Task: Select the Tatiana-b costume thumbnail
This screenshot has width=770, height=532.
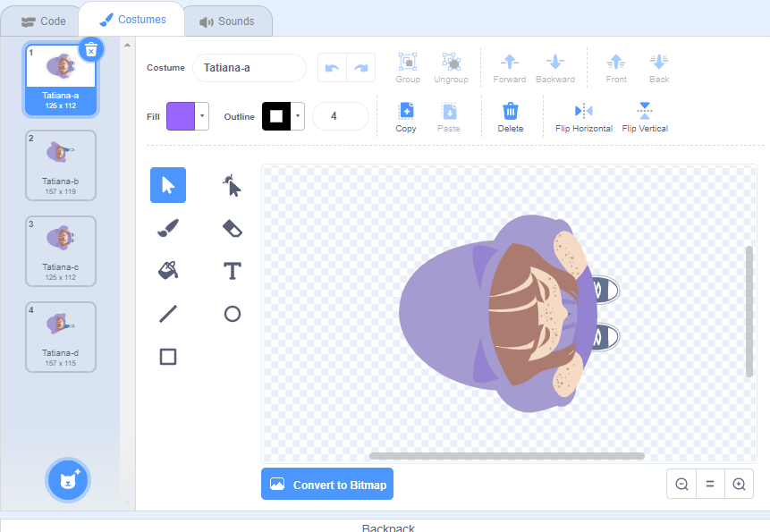Action: (x=61, y=165)
